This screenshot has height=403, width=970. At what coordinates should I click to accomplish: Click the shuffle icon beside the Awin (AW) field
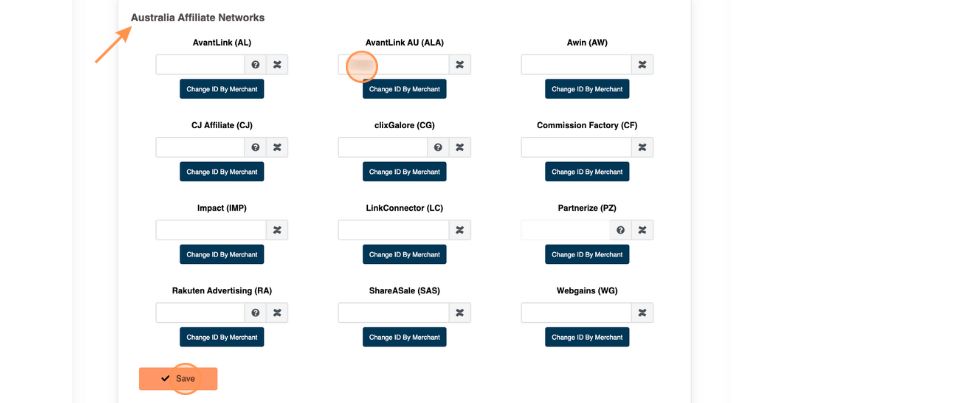tap(642, 65)
